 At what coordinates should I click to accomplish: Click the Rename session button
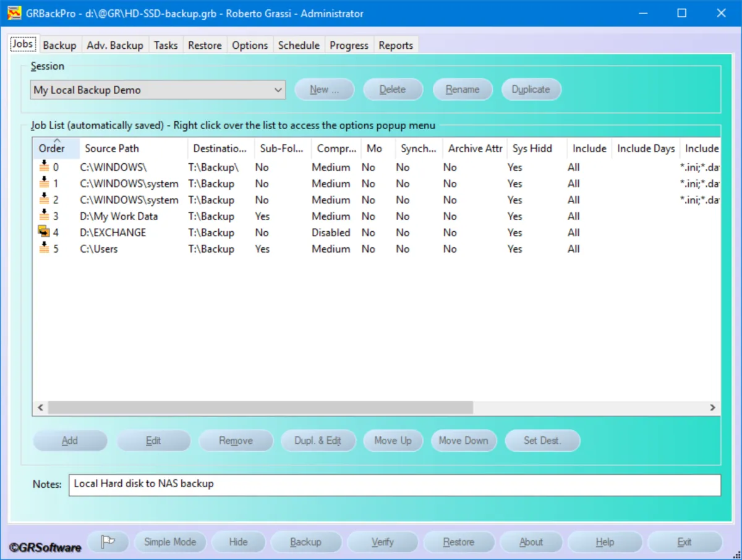(x=463, y=89)
